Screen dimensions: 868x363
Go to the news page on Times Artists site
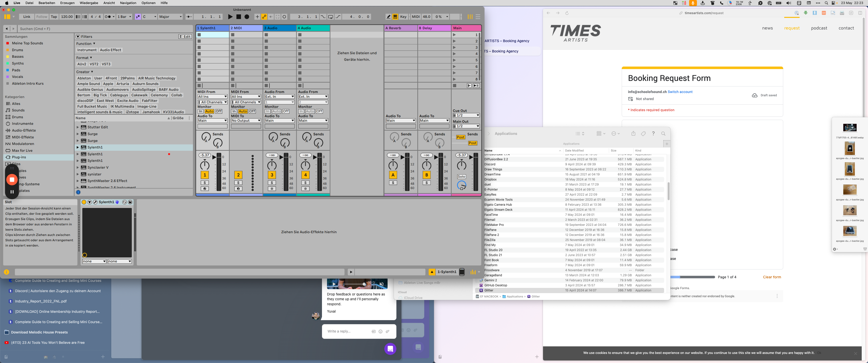tap(767, 28)
